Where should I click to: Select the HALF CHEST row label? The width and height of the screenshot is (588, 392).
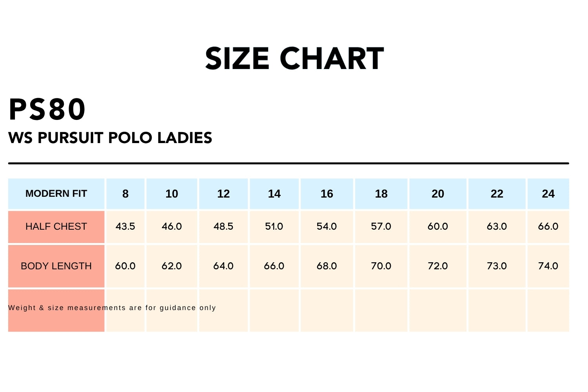(56, 227)
